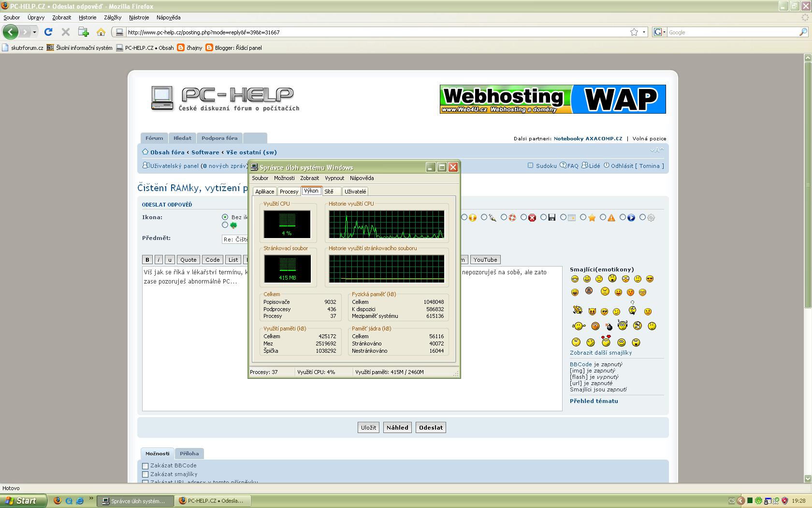The image size is (812, 508).
Task: Bookmark this page with the star icon
Action: pos(634,32)
